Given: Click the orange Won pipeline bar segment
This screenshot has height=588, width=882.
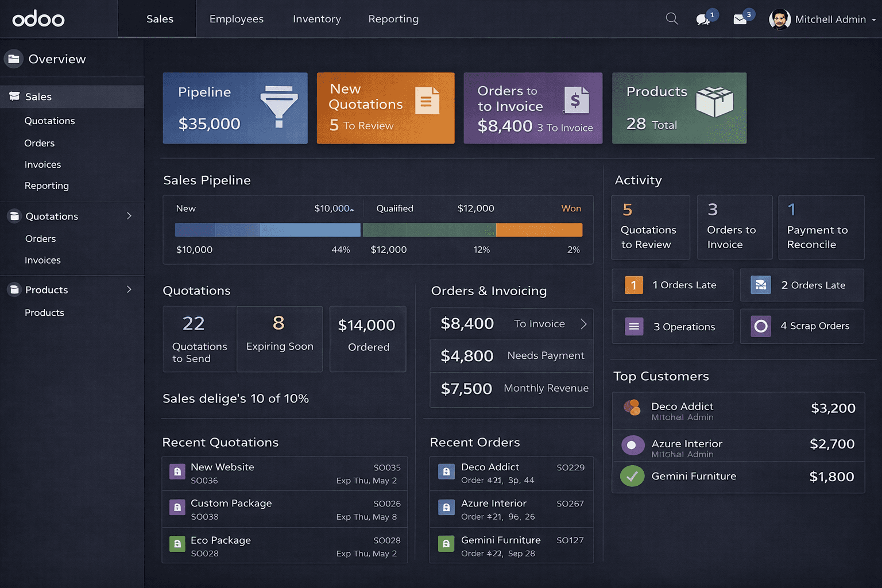Looking at the screenshot, I should (x=539, y=230).
